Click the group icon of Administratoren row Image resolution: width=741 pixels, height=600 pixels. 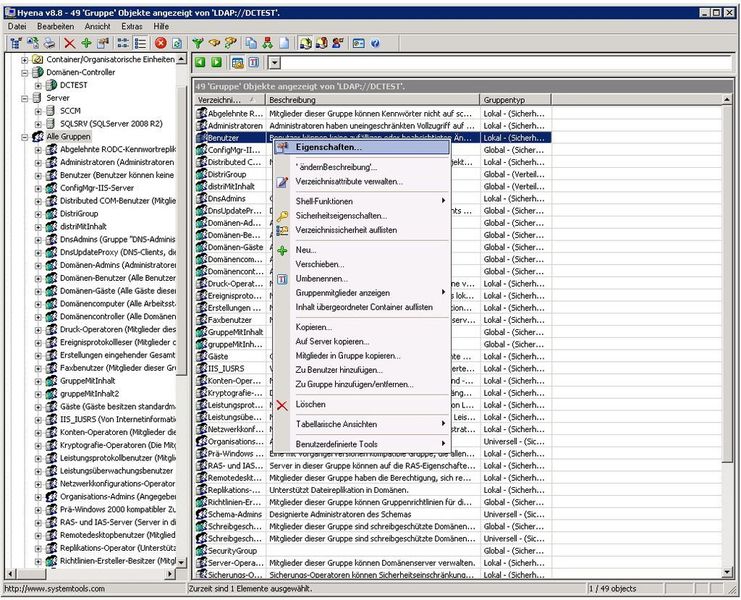(x=202, y=126)
